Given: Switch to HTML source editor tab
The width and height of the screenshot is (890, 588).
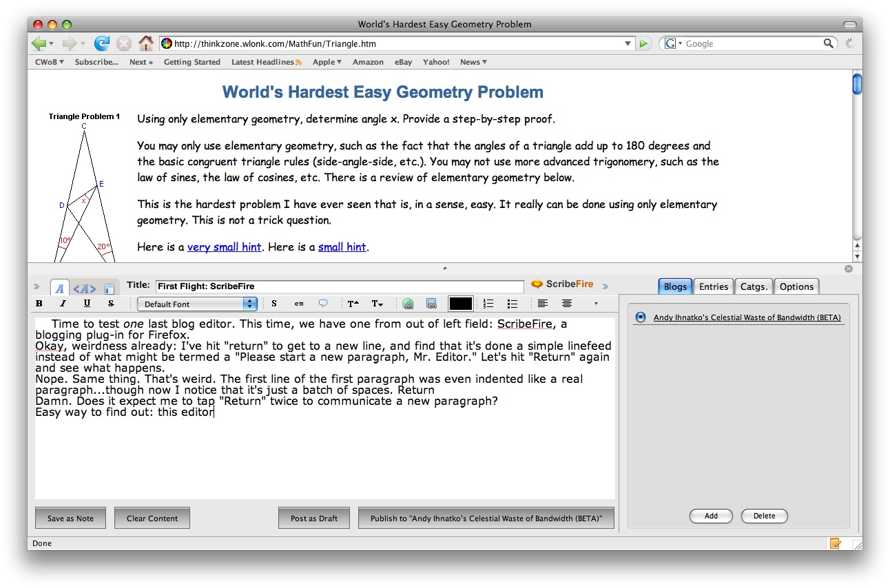Looking at the screenshot, I should click(x=85, y=288).
